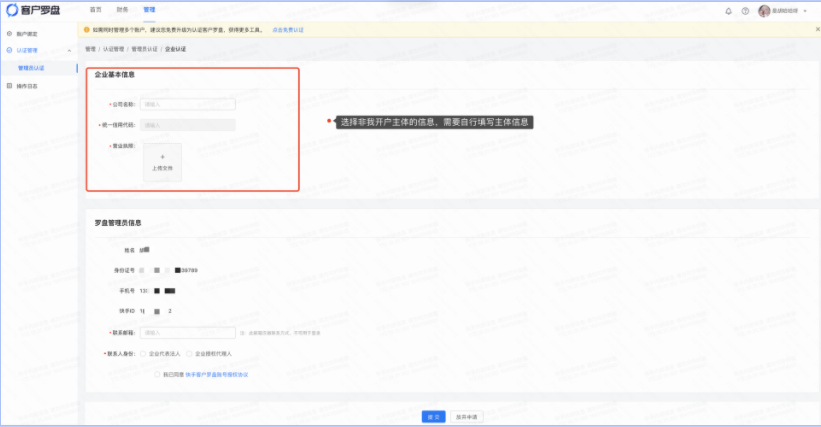Click the 认证管理 sidebar icon
The image size is (821, 427).
pos(9,50)
